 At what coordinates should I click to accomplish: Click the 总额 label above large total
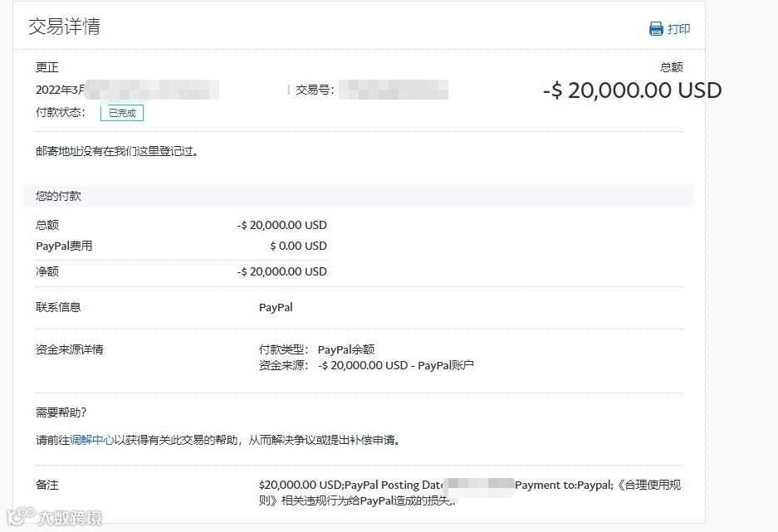672,67
